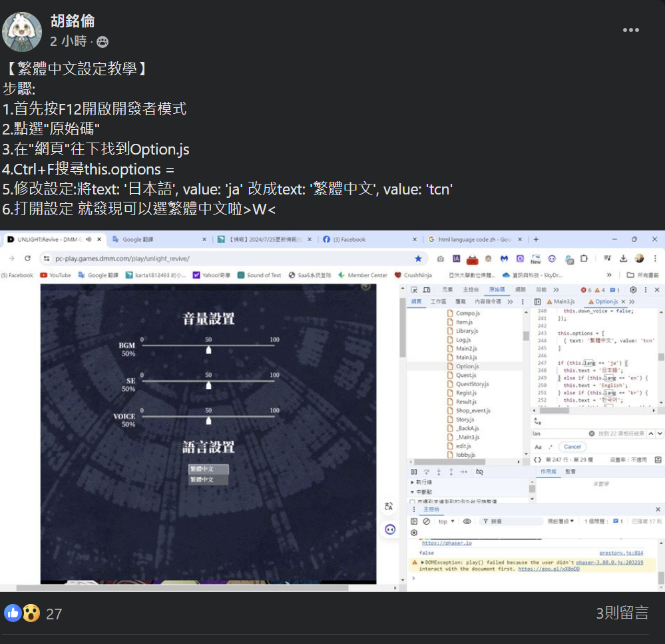Screen dimensions: 665x644
Task: Open the '2 小時' post timestamp link
Action: click(68, 41)
